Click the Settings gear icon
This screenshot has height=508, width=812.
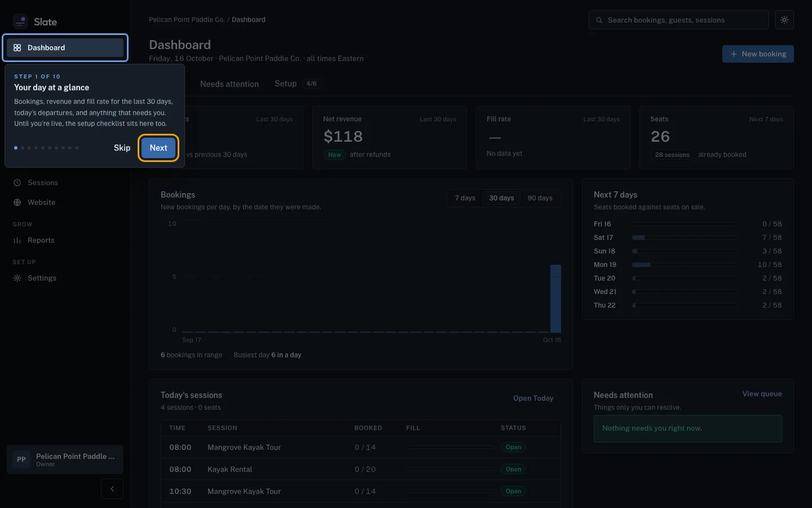point(17,278)
